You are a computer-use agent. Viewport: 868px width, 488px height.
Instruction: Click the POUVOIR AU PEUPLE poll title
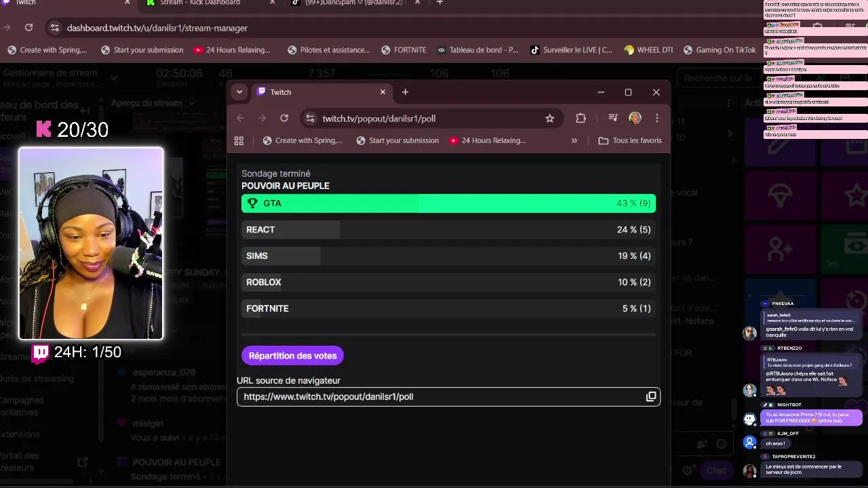[285, 186]
